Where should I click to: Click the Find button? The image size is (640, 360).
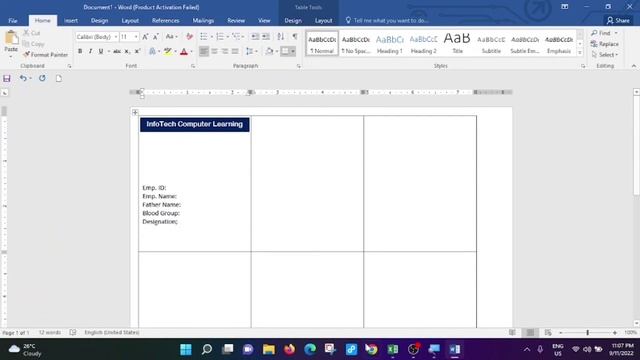(x=602, y=33)
